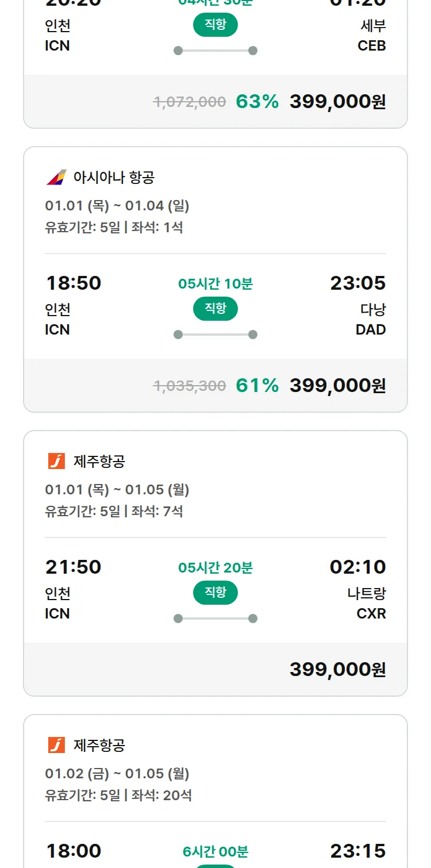The image size is (431, 868).
Task: Click the route line on Nha Trang flight
Action: tap(215, 619)
